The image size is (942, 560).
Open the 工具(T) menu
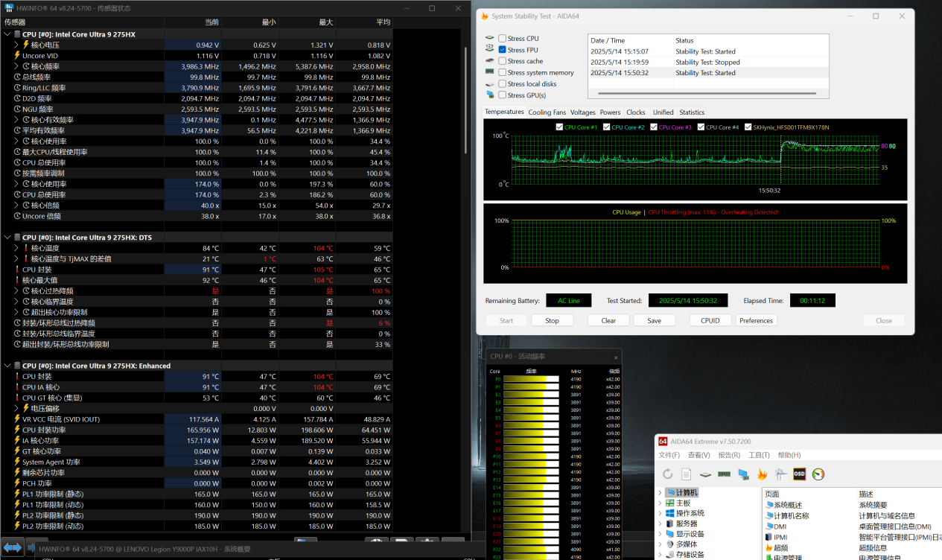coord(759,455)
